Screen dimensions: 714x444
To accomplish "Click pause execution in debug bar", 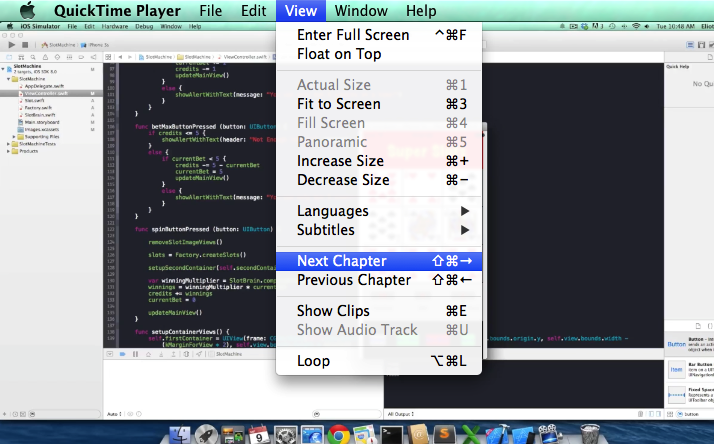I will 135,354.
